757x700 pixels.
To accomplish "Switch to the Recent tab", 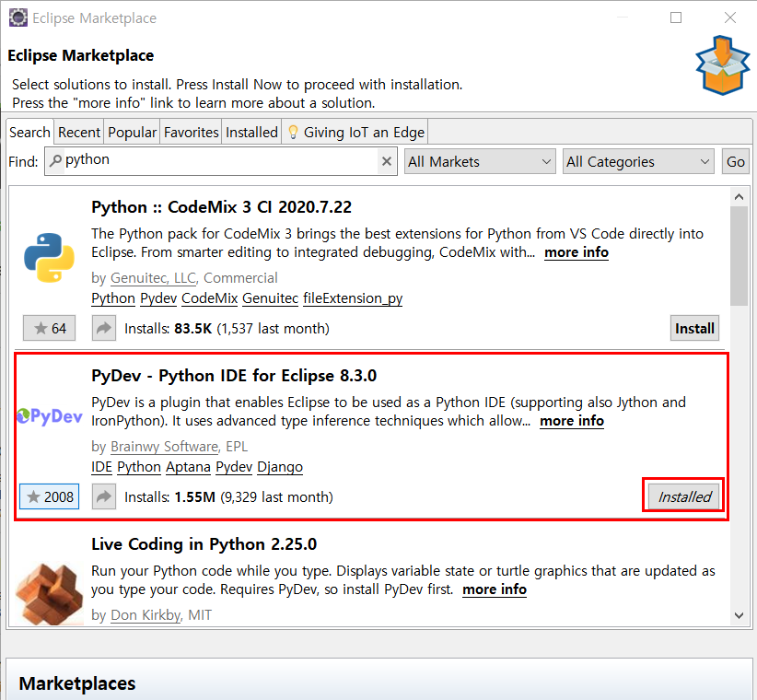I will 79,133.
